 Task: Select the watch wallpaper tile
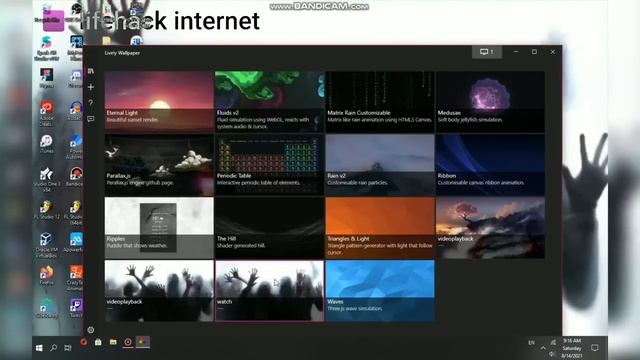tap(269, 291)
